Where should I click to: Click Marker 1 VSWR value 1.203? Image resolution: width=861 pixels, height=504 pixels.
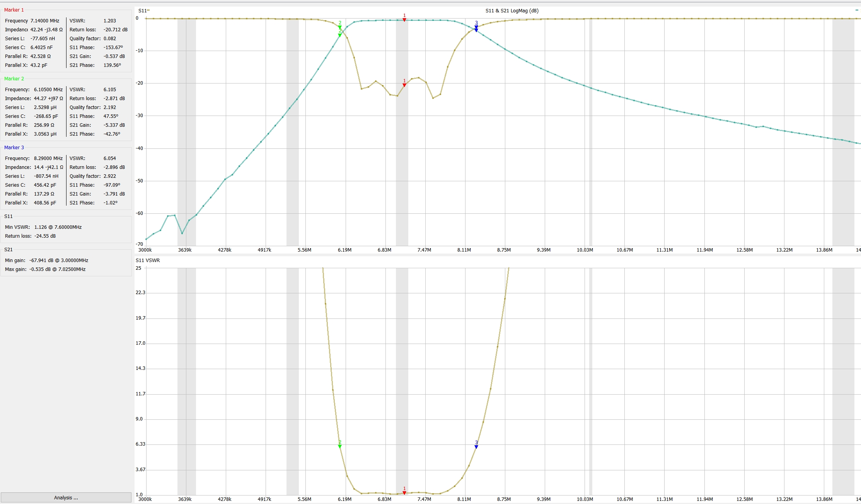click(x=110, y=20)
